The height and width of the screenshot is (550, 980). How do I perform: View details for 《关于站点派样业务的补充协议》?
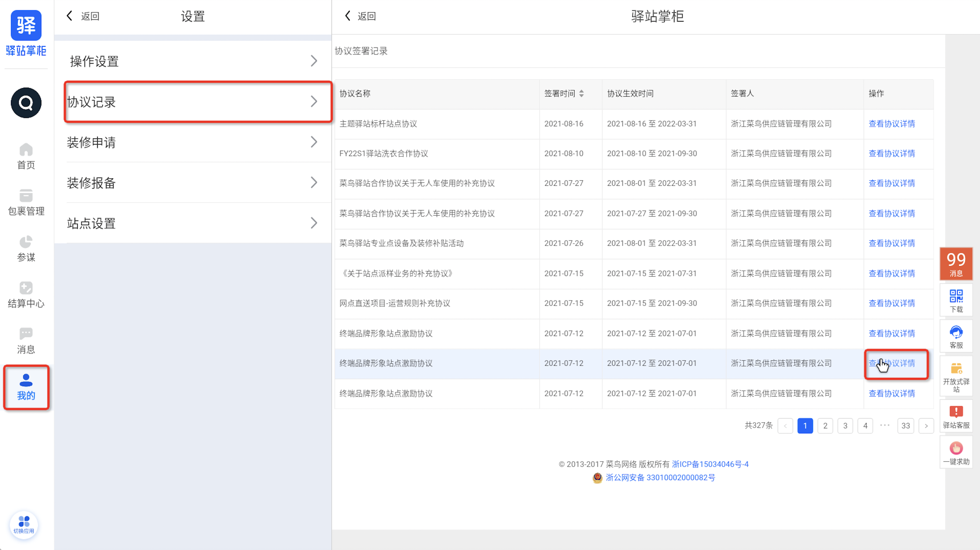(892, 273)
